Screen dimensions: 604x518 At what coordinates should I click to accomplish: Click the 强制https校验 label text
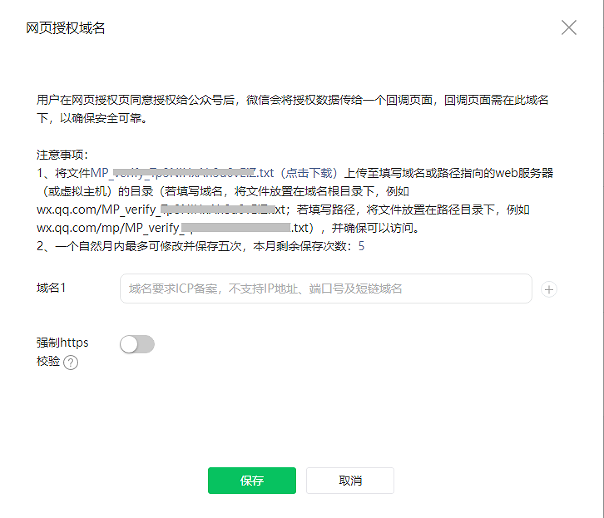62,343
